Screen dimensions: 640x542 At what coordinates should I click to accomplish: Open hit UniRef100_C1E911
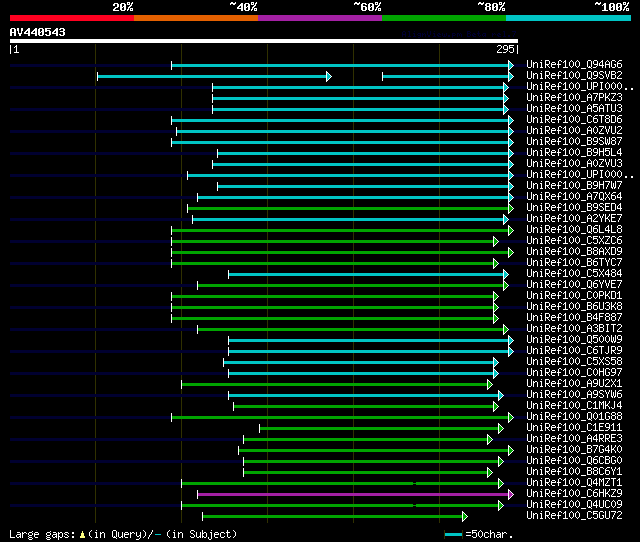tap(574, 428)
